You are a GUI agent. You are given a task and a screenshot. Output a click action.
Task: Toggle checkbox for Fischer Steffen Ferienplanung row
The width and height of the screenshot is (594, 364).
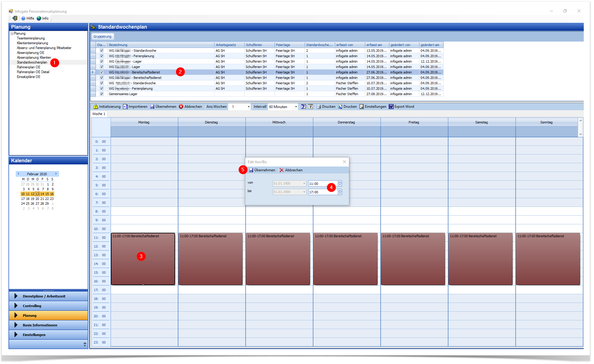point(102,89)
